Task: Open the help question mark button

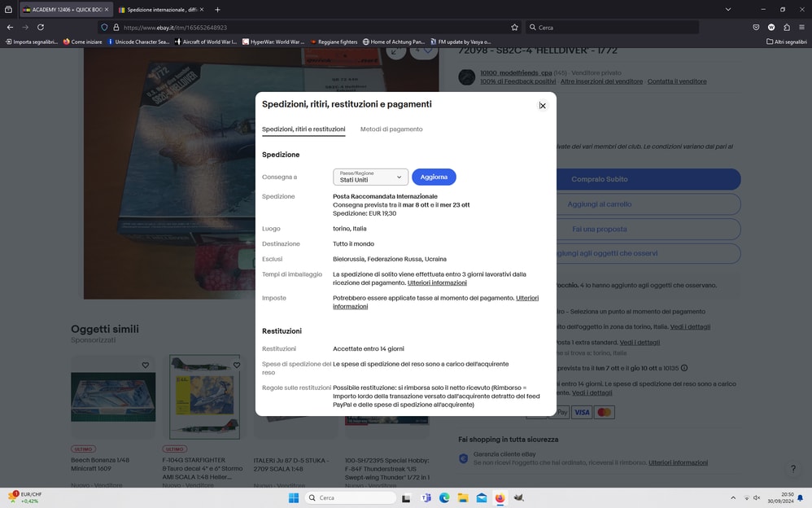Action: (x=792, y=469)
